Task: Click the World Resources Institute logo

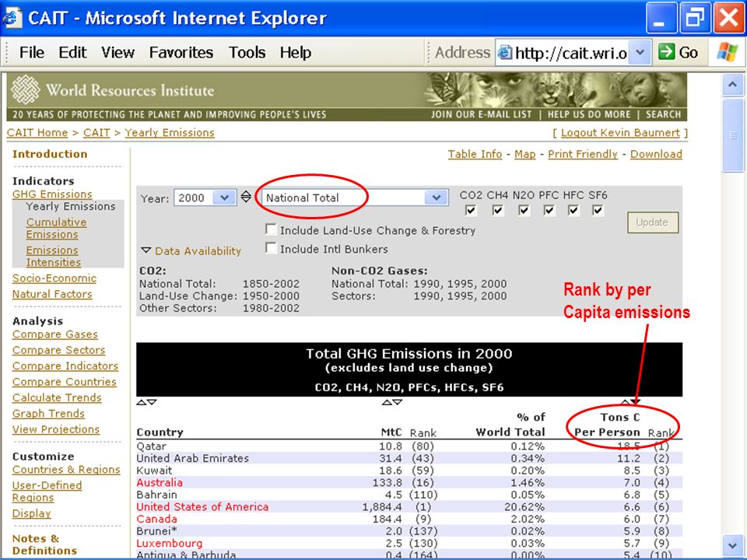Action: [x=25, y=89]
